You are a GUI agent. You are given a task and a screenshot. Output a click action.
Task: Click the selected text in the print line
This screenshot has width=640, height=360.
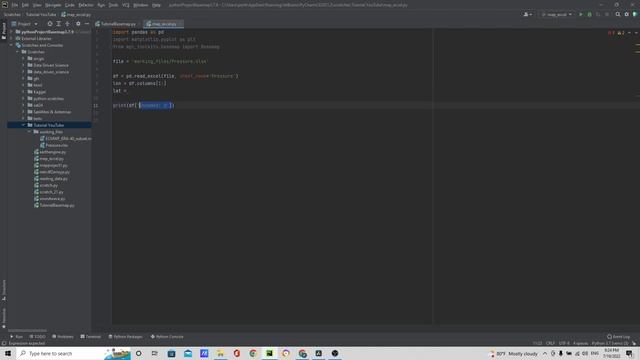coord(155,105)
